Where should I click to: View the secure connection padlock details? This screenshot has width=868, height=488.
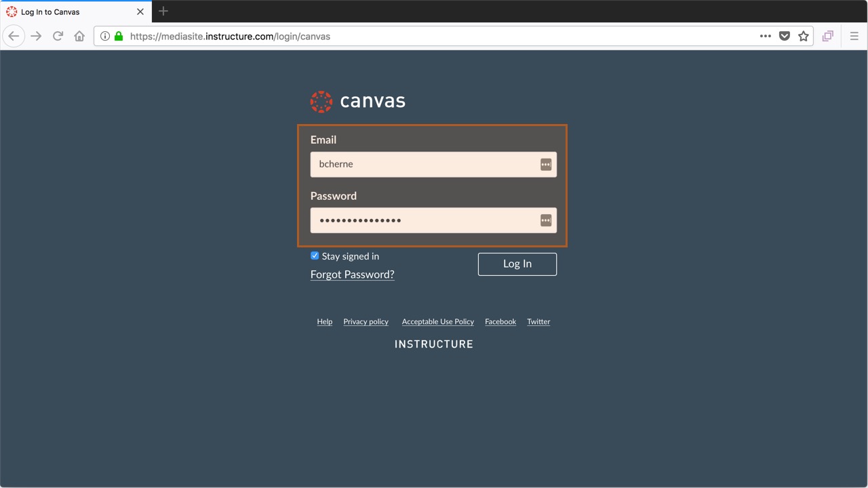(x=119, y=36)
